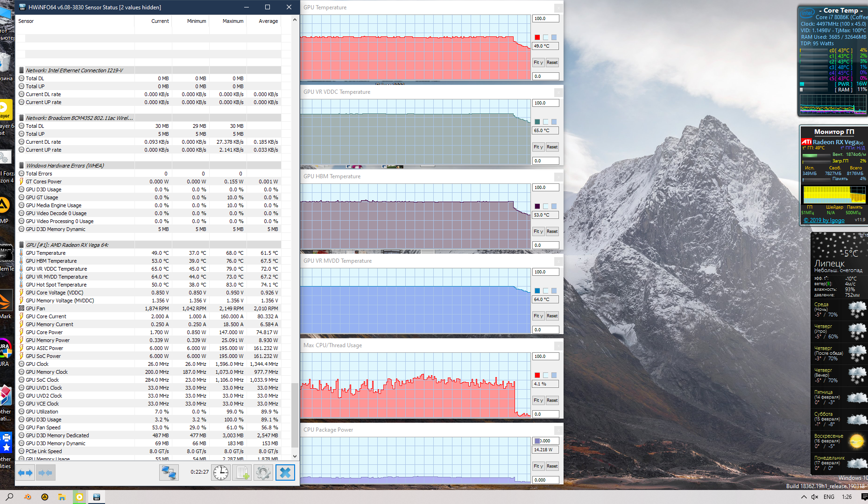This screenshot has width=868, height=504.
Task: Pick the red swatch in GPU Temperature graph
Action: coord(537,37)
